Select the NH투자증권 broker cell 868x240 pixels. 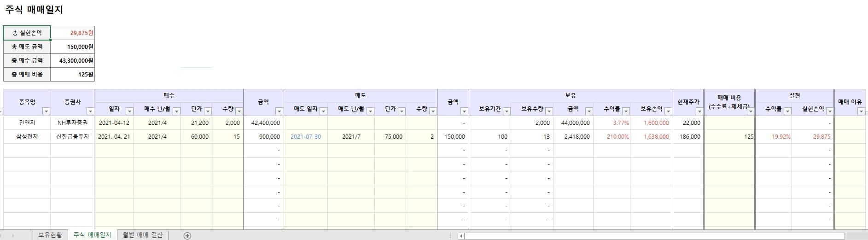tap(73, 123)
